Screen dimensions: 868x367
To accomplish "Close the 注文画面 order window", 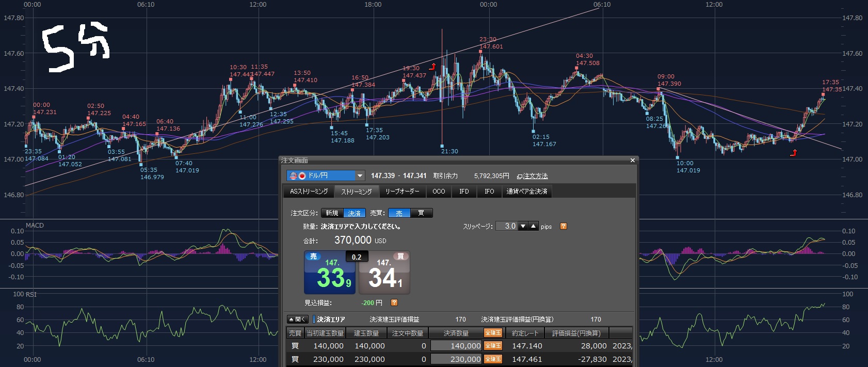I will 632,161.
